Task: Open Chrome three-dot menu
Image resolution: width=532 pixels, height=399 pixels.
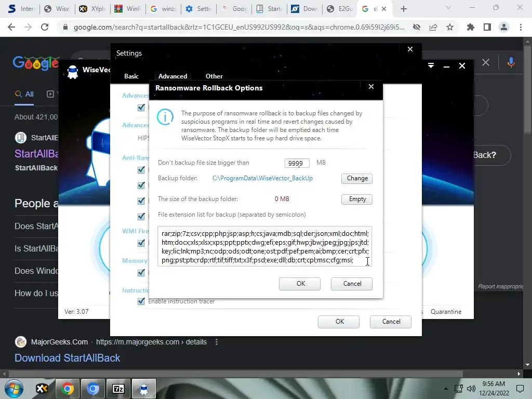Action: [x=521, y=27]
